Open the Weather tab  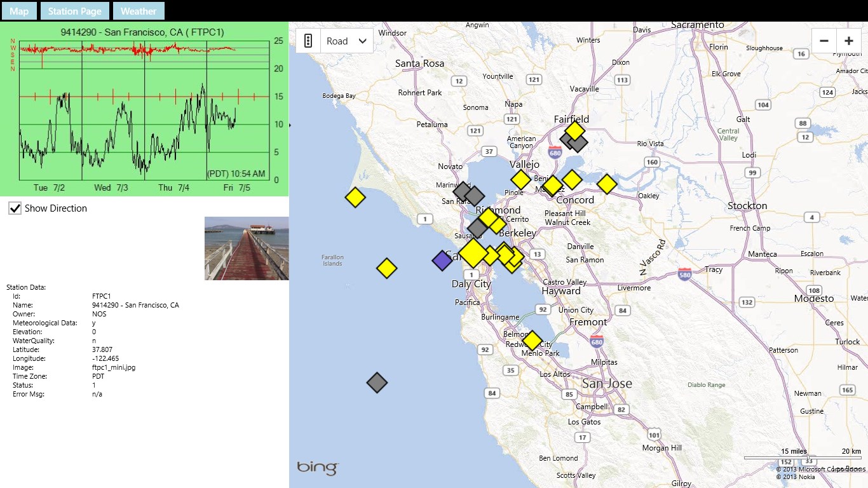click(x=139, y=11)
